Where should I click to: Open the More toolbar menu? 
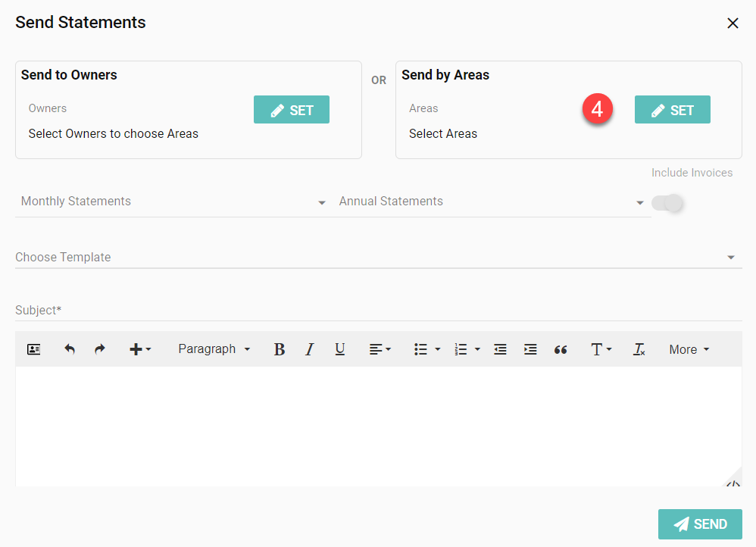tap(689, 349)
